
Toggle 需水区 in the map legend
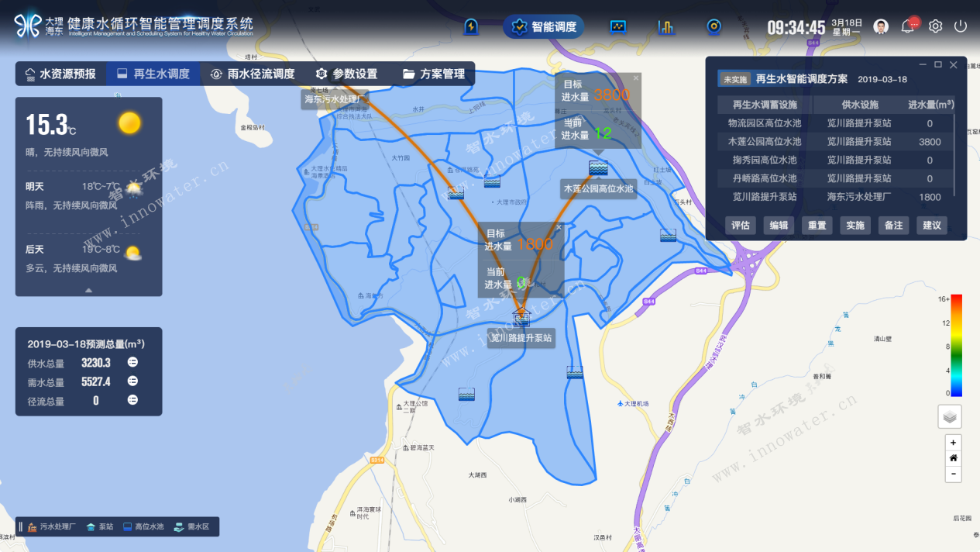tap(191, 527)
